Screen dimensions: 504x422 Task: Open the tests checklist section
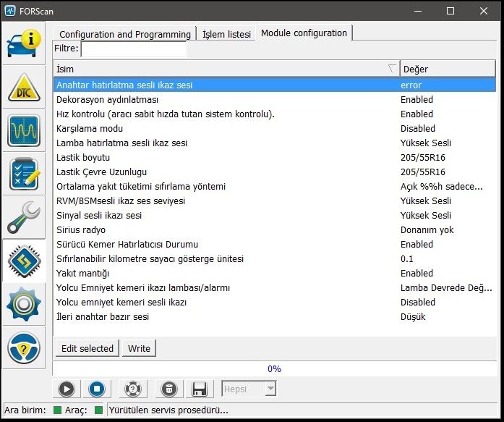pos(24,174)
